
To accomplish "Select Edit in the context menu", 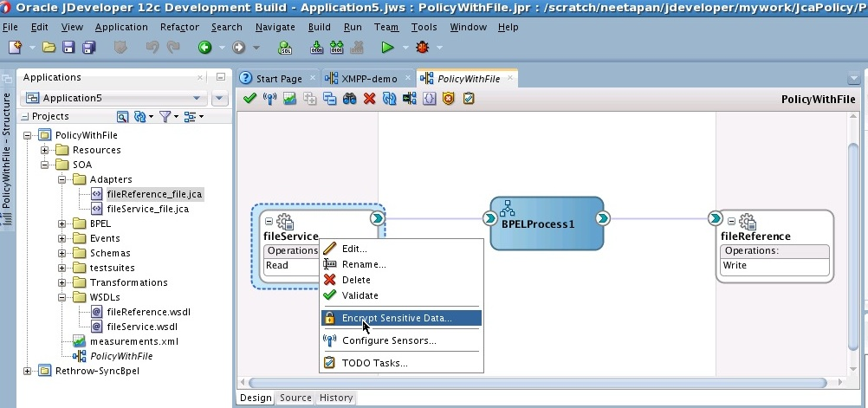I will (x=401, y=249).
